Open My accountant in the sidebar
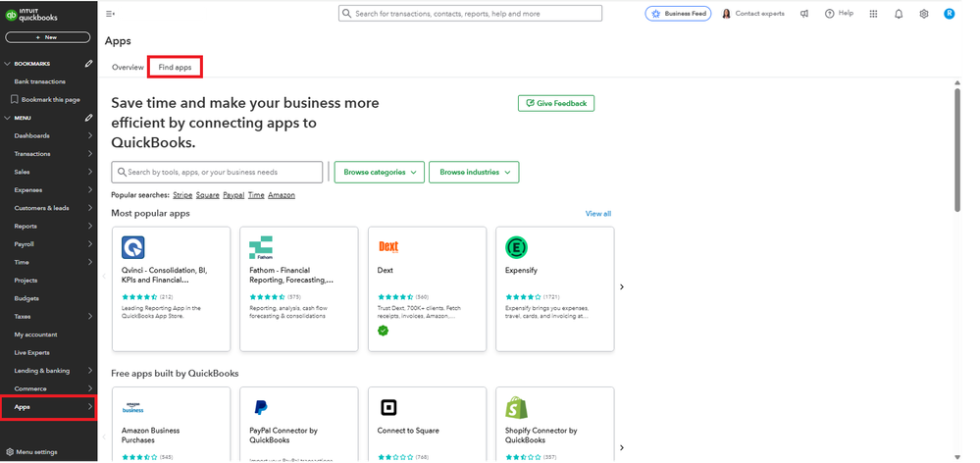This screenshot has width=980, height=463. click(35, 334)
